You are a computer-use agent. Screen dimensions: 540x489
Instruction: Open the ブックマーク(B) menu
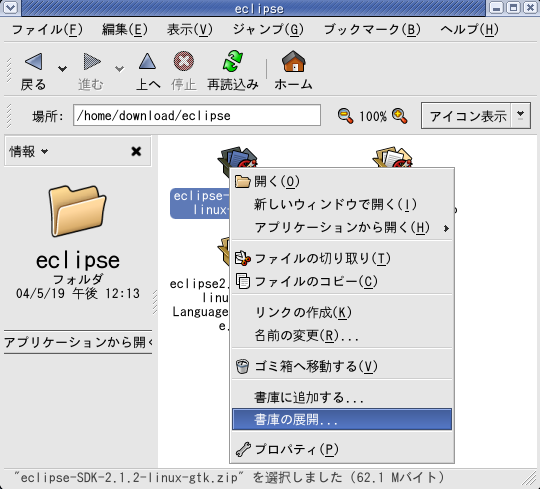click(372, 30)
